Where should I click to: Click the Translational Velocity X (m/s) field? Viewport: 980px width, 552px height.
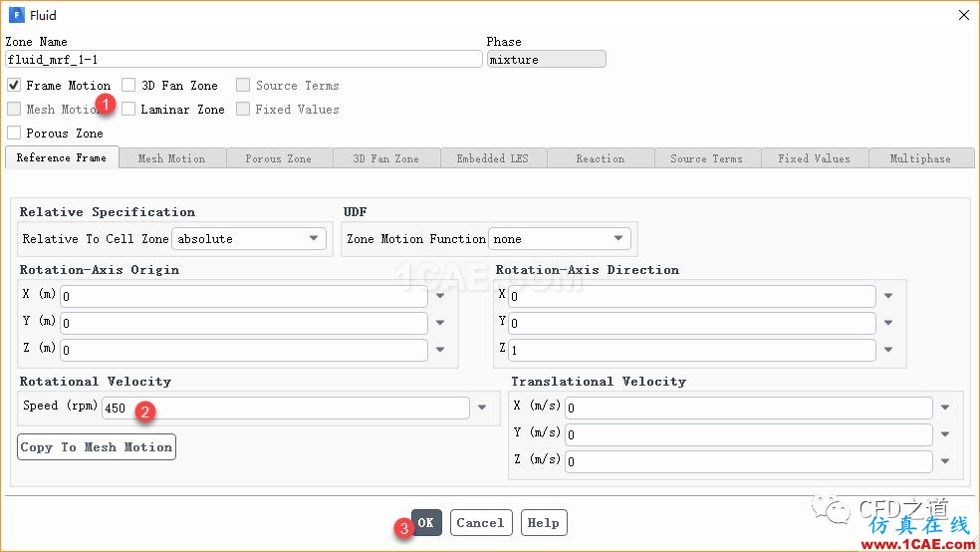pos(749,408)
